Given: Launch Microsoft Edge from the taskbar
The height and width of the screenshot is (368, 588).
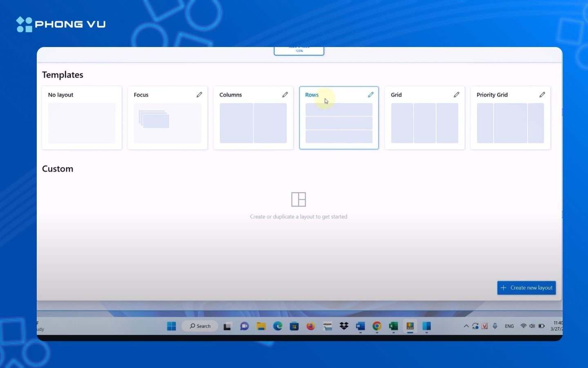Looking at the screenshot, I should [x=278, y=326].
